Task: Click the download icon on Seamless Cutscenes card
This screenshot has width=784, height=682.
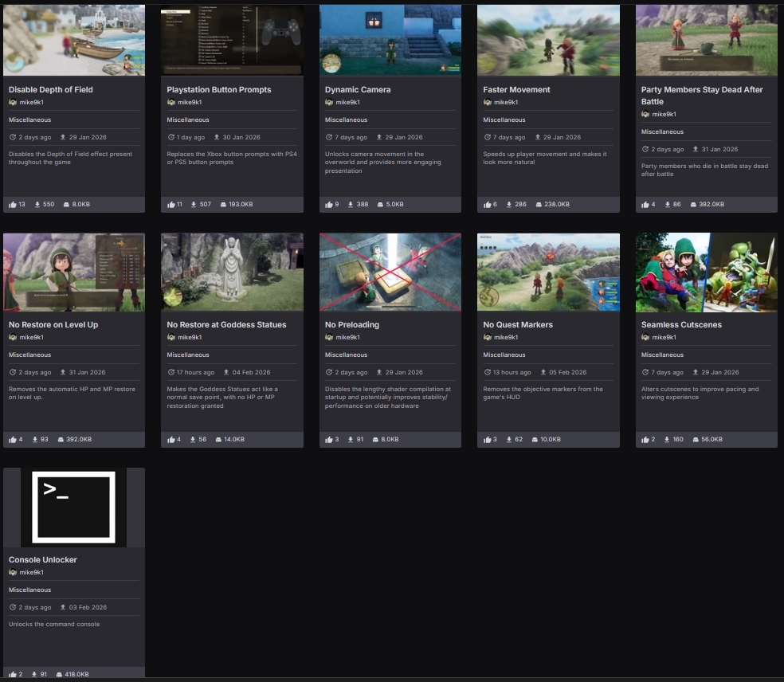Action: tap(667, 440)
